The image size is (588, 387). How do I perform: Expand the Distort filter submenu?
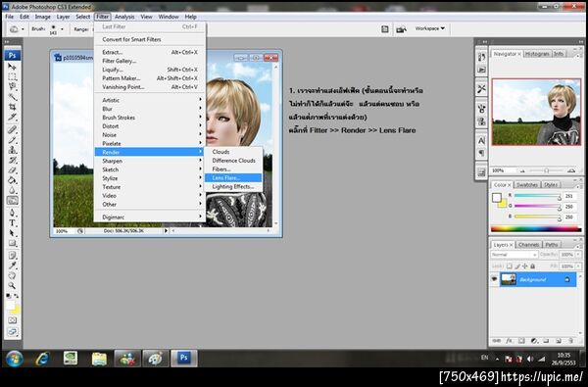coord(150,126)
